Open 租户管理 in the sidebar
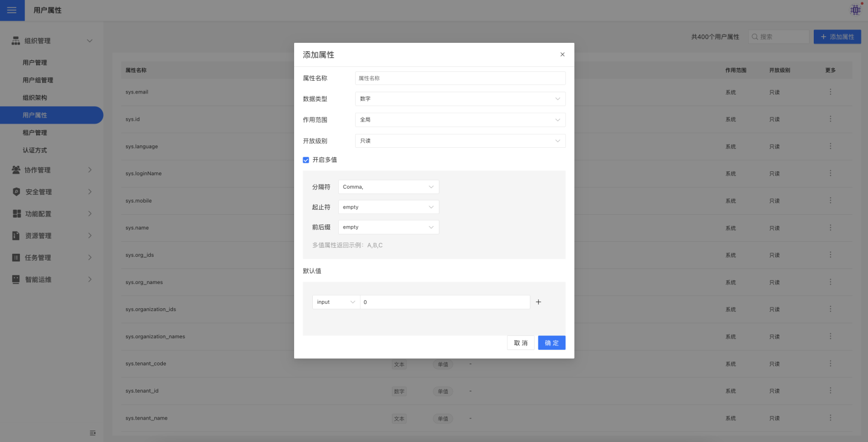This screenshot has height=442, width=868. pyautogui.click(x=35, y=133)
